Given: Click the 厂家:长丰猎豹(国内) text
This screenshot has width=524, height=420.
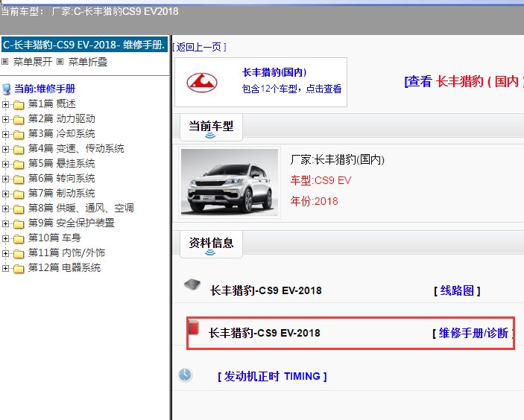Looking at the screenshot, I should point(337,160).
